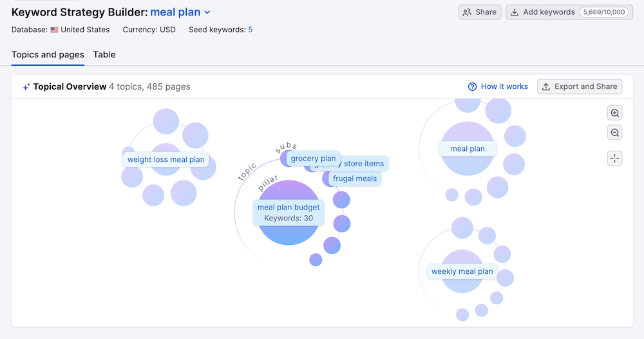Zoom in on the topical map
644x339 pixels.
(x=614, y=113)
